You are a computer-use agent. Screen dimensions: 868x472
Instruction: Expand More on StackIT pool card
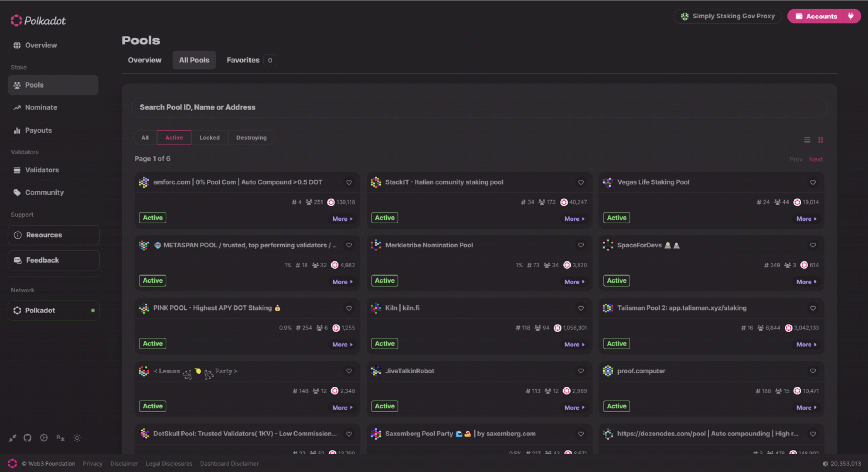click(574, 219)
